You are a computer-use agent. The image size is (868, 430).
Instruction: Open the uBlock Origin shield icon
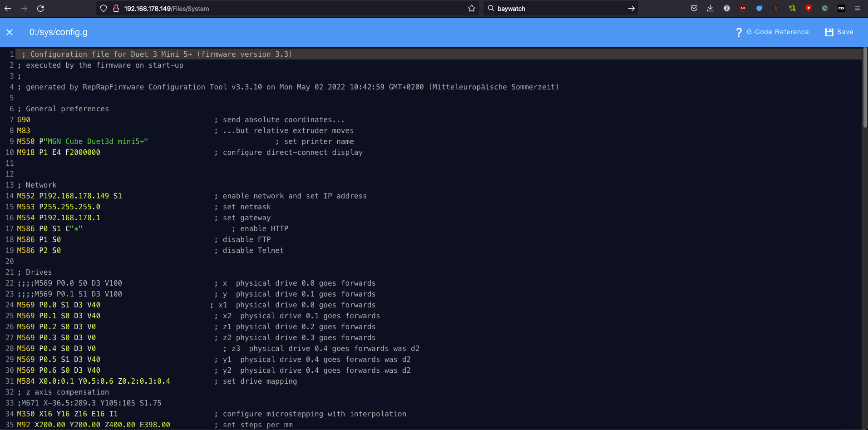tap(743, 8)
